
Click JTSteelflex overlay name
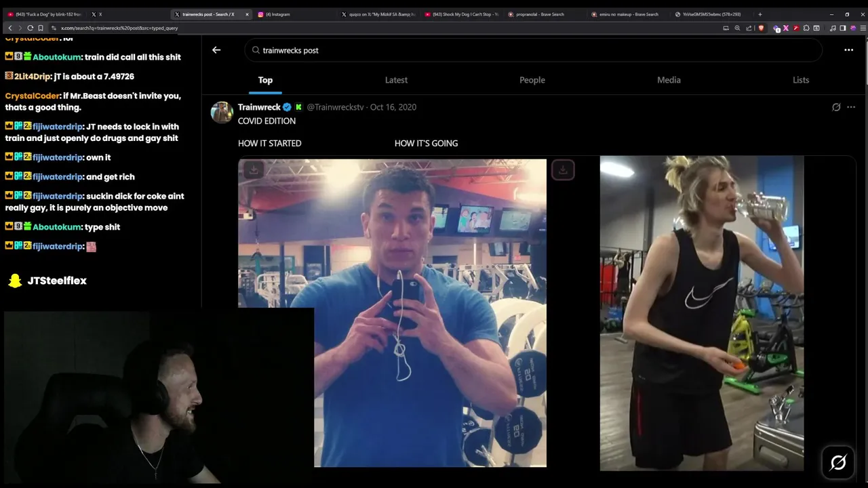pos(57,281)
